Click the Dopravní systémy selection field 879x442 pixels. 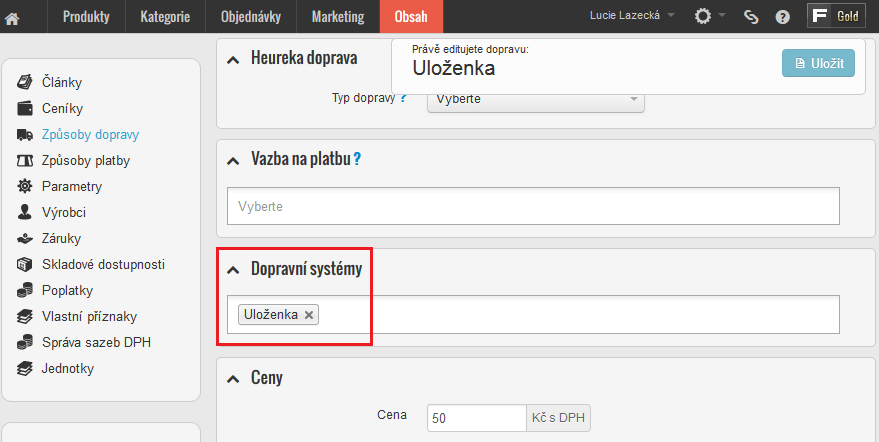[533, 314]
